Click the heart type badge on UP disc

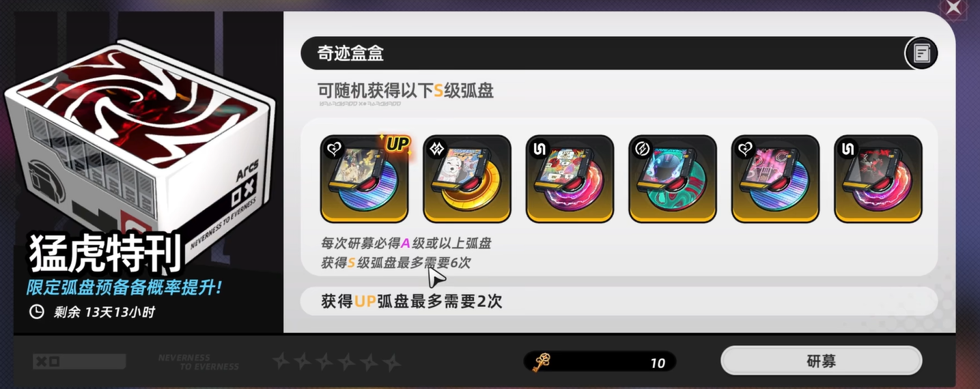coord(333,149)
